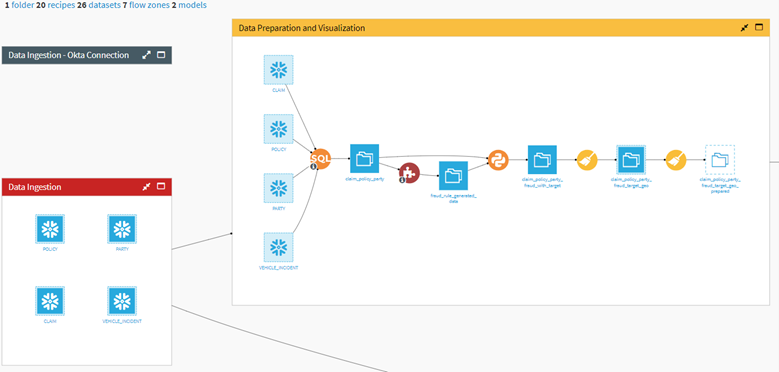Open the recipes link in flow summary
This screenshot has height=372, width=779.
[x=61, y=5]
